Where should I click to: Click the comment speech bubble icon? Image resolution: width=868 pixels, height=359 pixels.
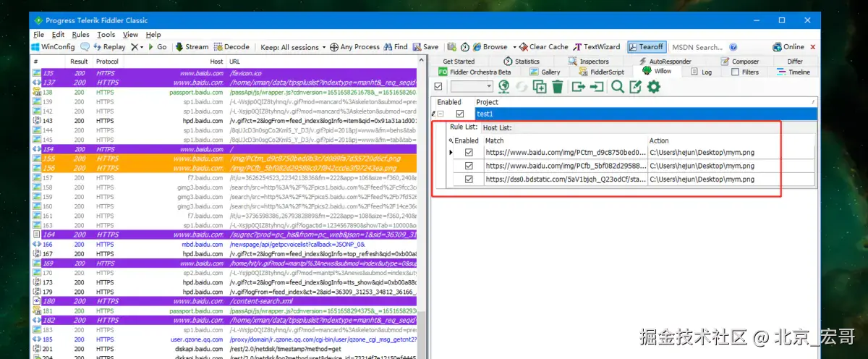coord(85,47)
